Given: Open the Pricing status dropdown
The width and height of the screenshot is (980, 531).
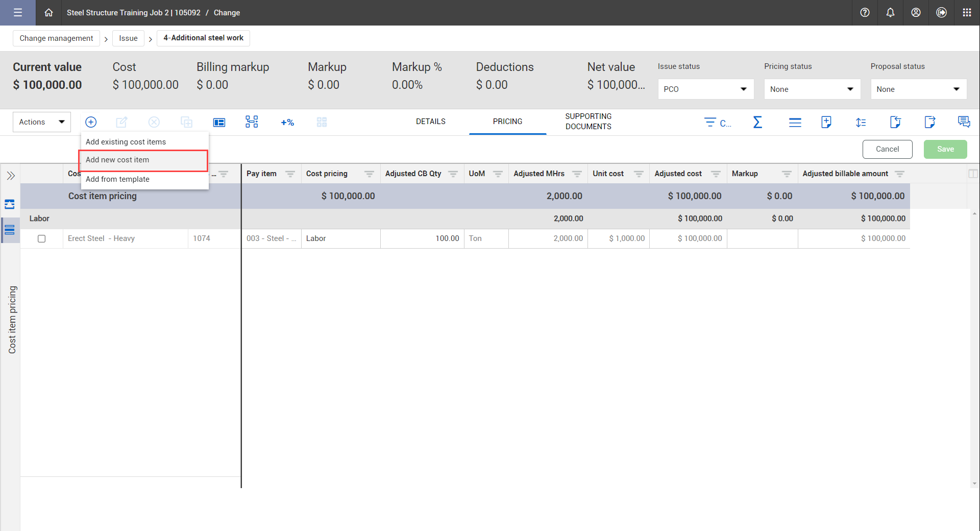Looking at the screenshot, I should click(x=812, y=89).
